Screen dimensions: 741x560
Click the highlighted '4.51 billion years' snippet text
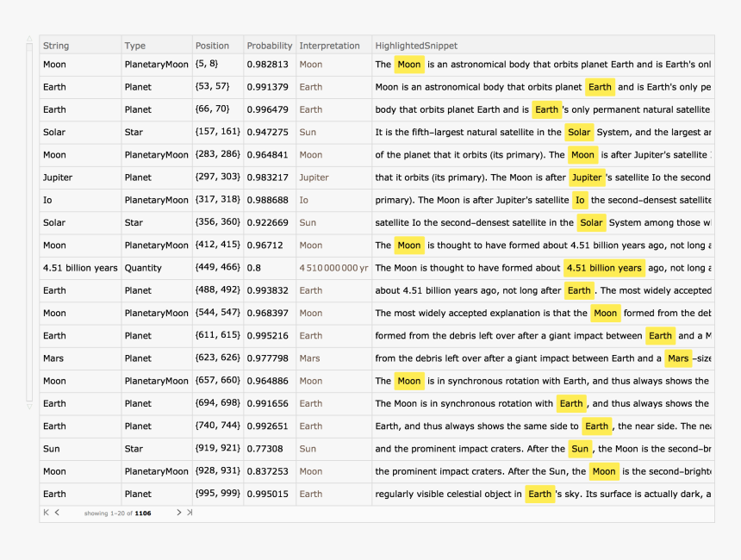pos(604,268)
